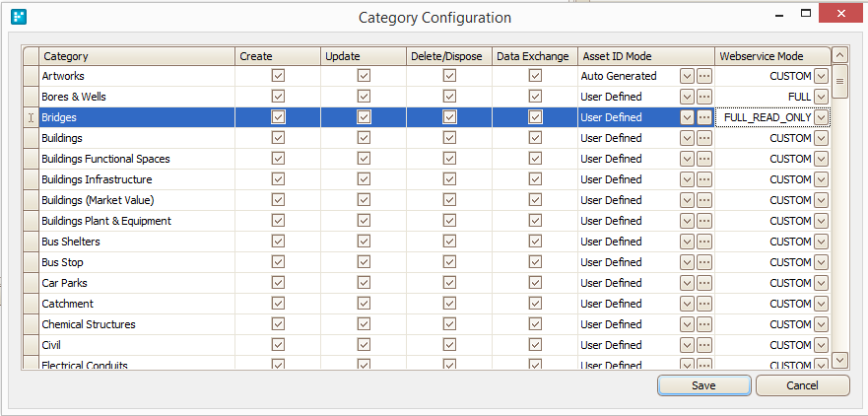Click the ellipsis button in Civil row
Screen dimensions: 868x416
click(704, 345)
